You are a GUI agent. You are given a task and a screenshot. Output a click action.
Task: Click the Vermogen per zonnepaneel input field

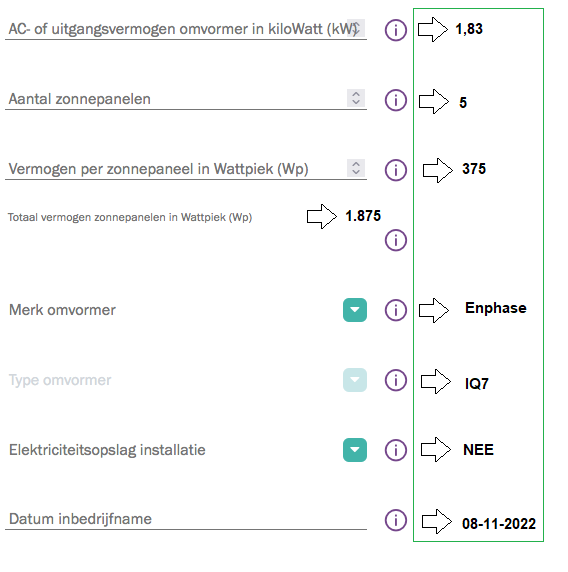(186, 169)
